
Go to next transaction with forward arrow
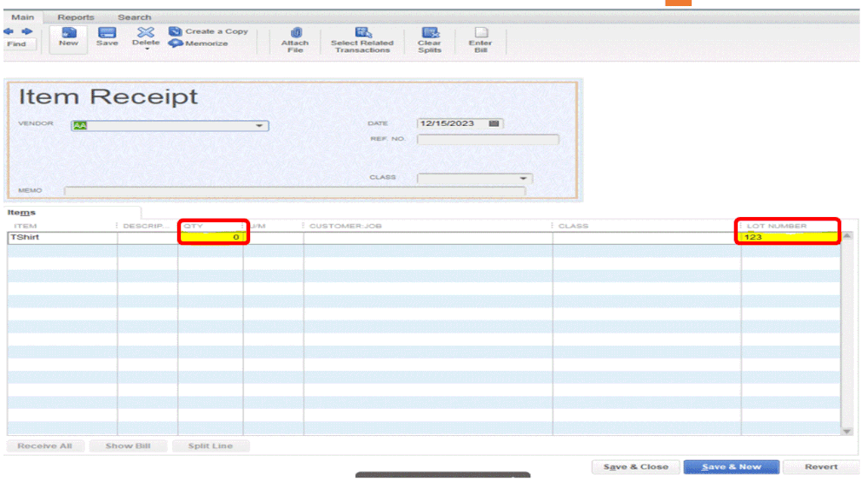tap(27, 31)
